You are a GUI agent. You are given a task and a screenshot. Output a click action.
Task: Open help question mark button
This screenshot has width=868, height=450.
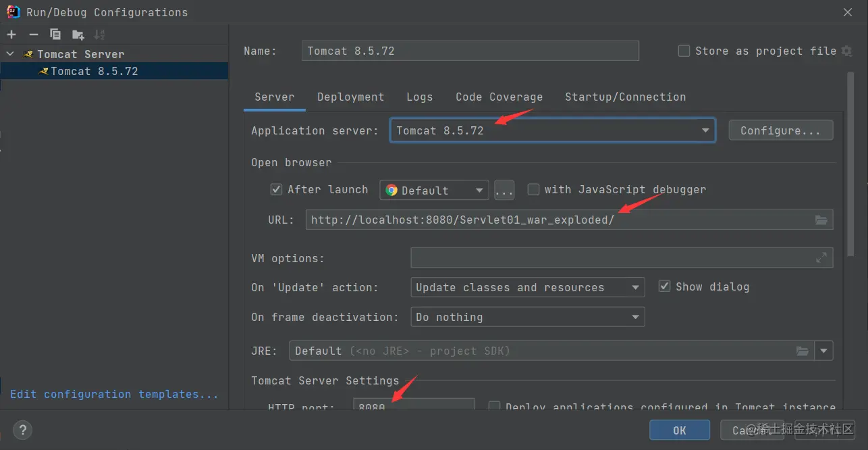(x=22, y=430)
